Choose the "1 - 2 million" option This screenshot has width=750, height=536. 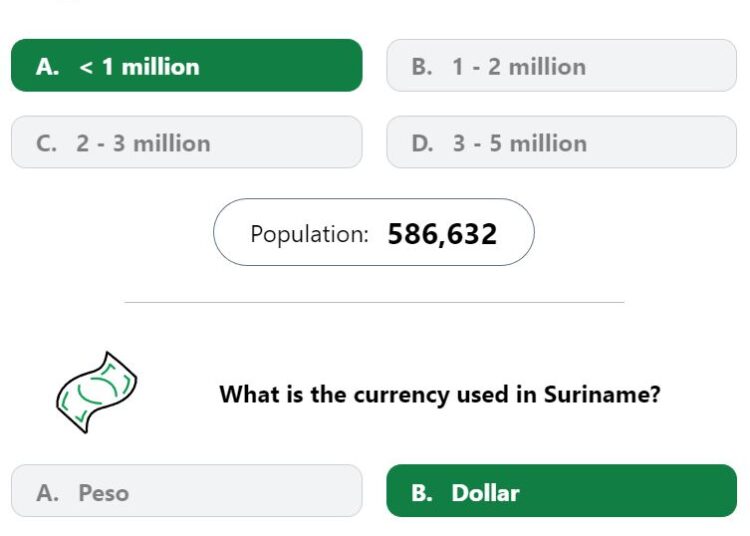[x=562, y=66]
